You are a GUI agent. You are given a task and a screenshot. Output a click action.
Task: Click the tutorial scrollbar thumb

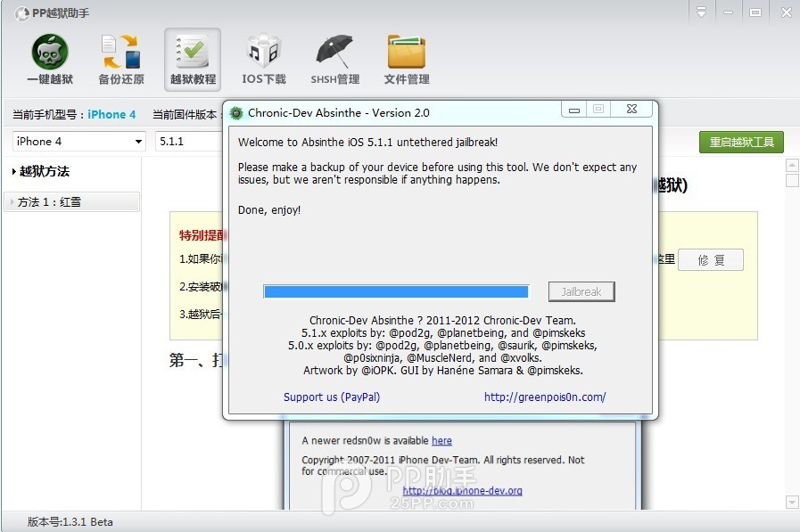pyautogui.click(x=792, y=180)
